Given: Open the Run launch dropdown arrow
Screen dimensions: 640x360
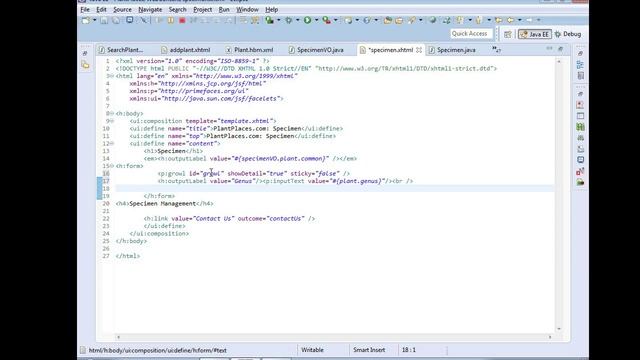Looking at the screenshot, I should (x=316, y=20).
